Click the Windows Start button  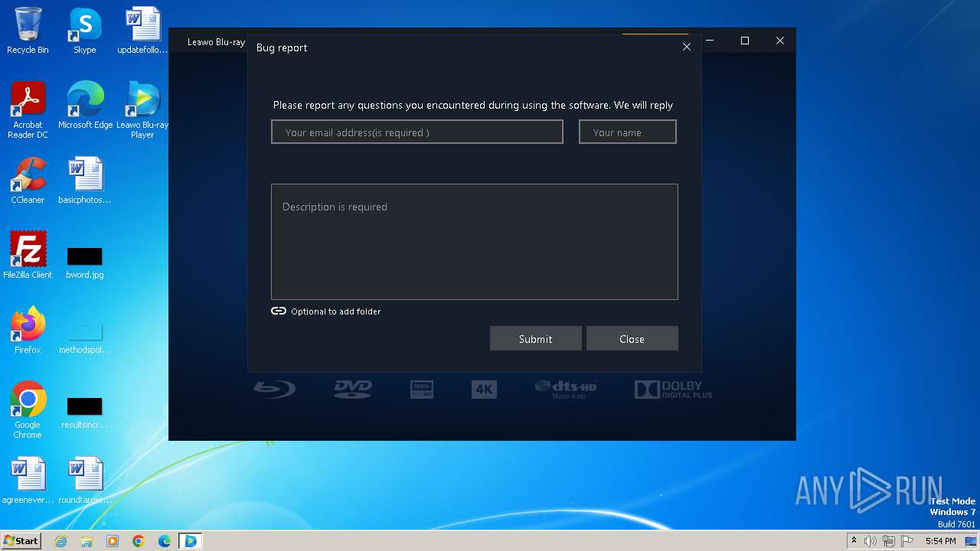[x=21, y=540]
